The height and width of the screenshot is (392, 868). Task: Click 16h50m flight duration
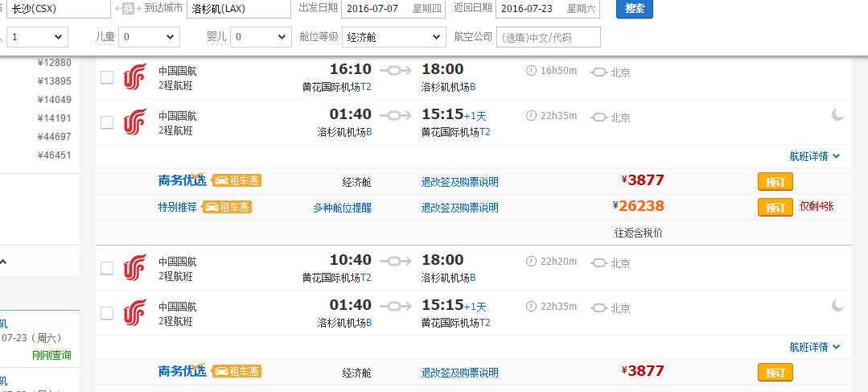coord(558,71)
